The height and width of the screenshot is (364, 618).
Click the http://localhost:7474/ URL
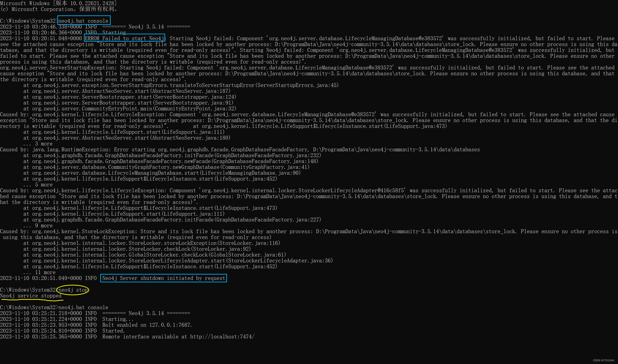(x=222, y=337)
